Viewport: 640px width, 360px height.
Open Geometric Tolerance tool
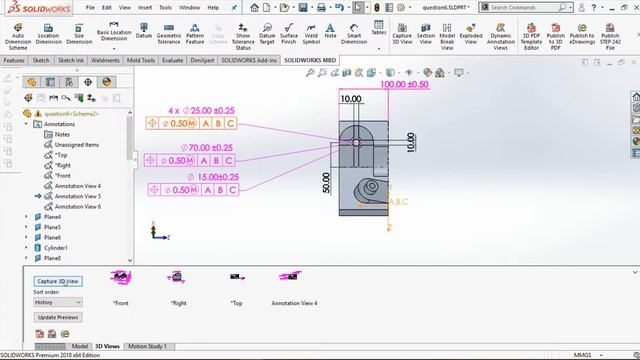tap(169, 33)
